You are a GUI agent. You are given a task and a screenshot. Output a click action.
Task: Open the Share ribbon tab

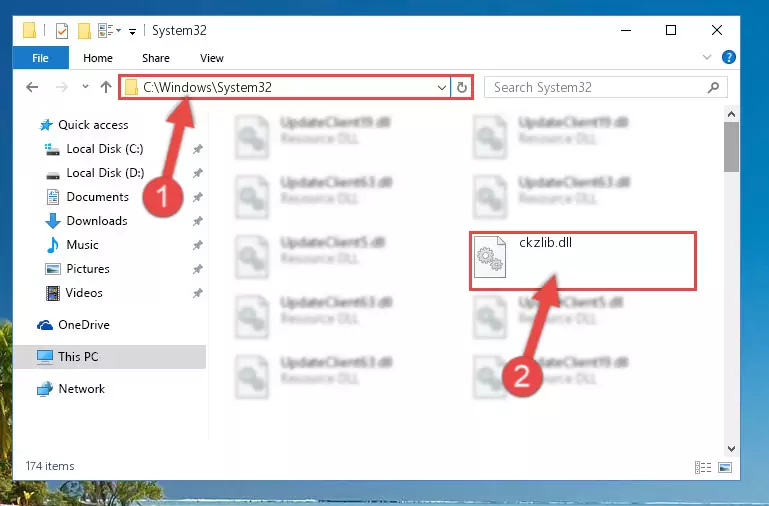[x=155, y=58]
